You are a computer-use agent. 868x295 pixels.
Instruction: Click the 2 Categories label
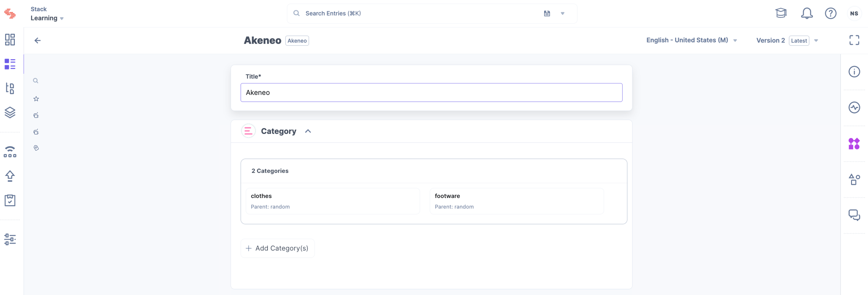coord(270,171)
